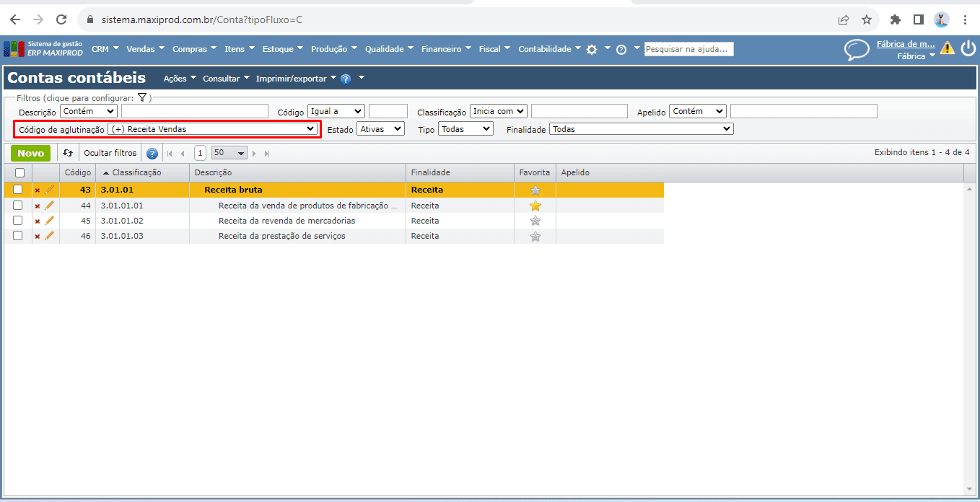Delete account 45 using red X icon
The height and width of the screenshot is (502, 980).
[38, 221]
